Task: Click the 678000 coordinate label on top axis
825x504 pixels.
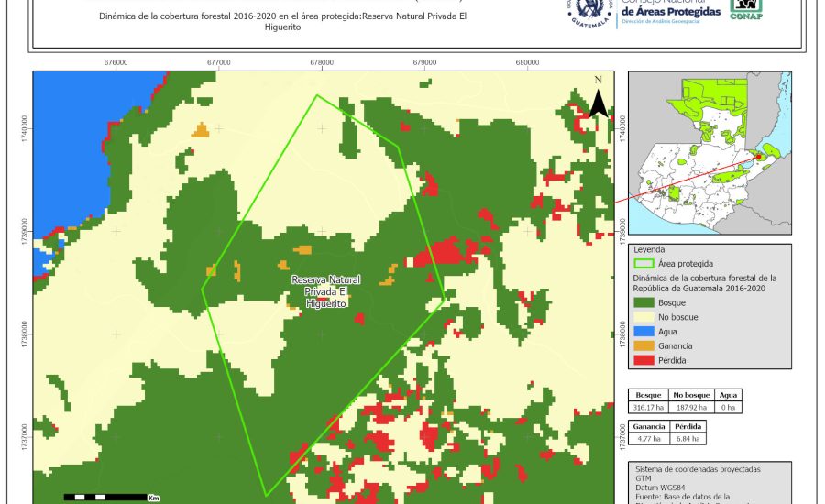Action: coord(322,62)
